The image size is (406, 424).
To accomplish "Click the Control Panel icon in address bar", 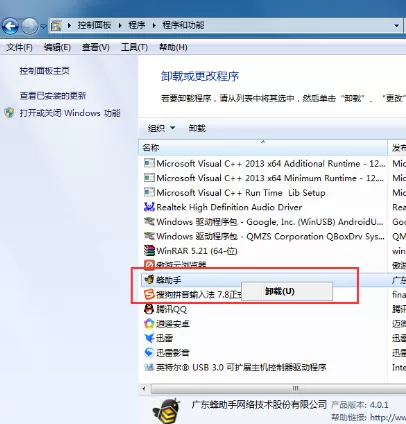I will tap(56, 25).
